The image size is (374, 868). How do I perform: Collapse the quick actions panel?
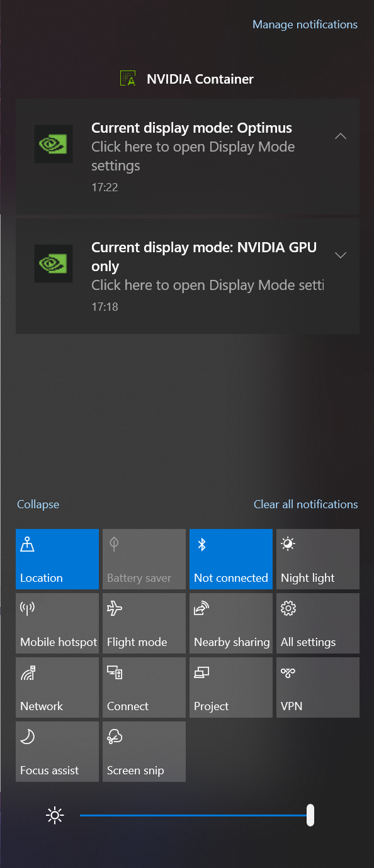pos(38,504)
